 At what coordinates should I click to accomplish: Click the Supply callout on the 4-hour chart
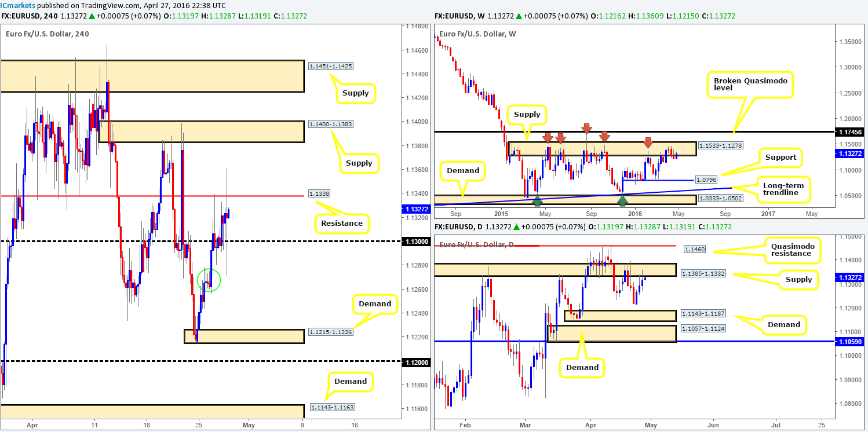point(356,93)
